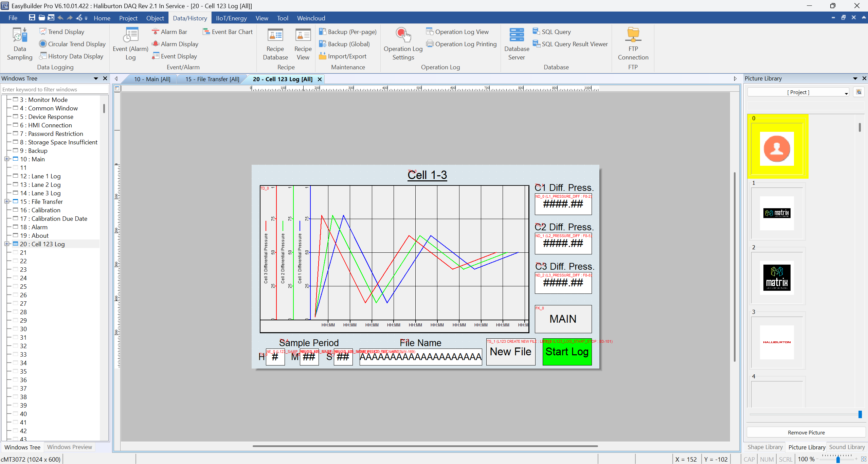Click the window filter keyword field

[x=54, y=89]
